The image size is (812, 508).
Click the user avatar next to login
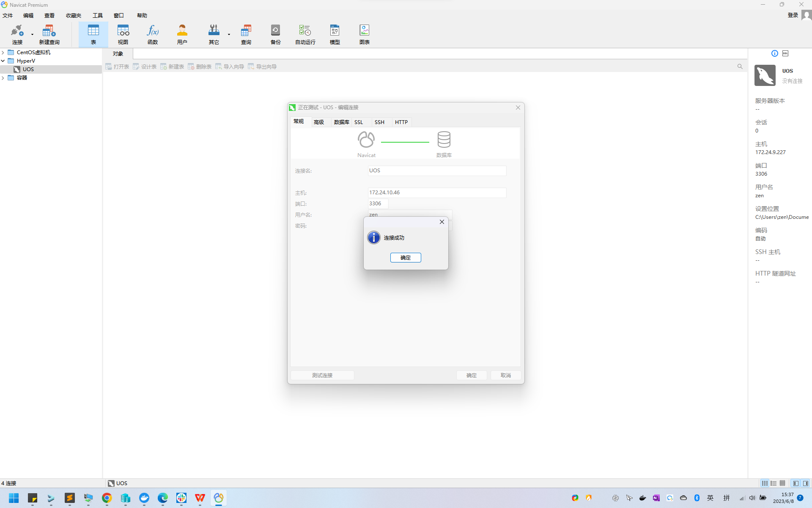click(x=807, y=15)
